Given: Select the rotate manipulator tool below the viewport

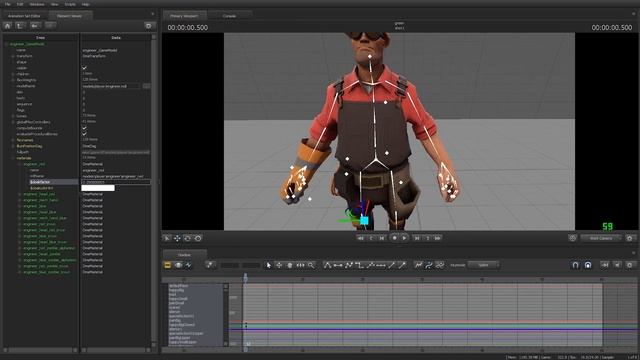Looking at the screenshot, I should (x=188, y=238).
